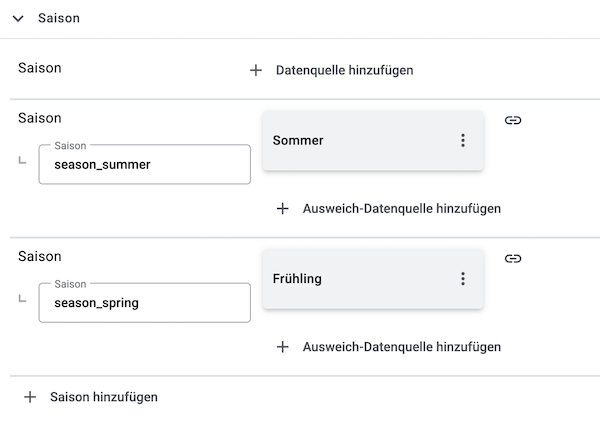Click plus icon under the Sommer card
Screen dimensions: 600x425
coord(282,209)
